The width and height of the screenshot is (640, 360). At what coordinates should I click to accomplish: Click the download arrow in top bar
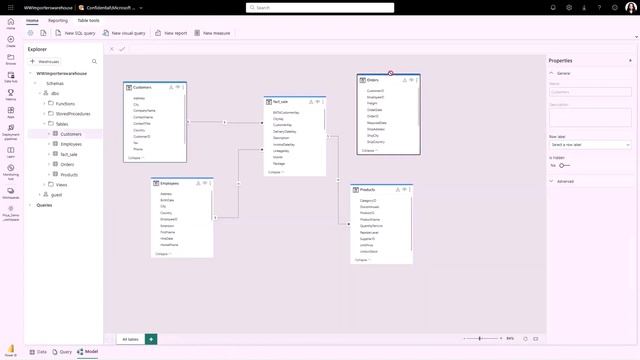tap(584, 7)
